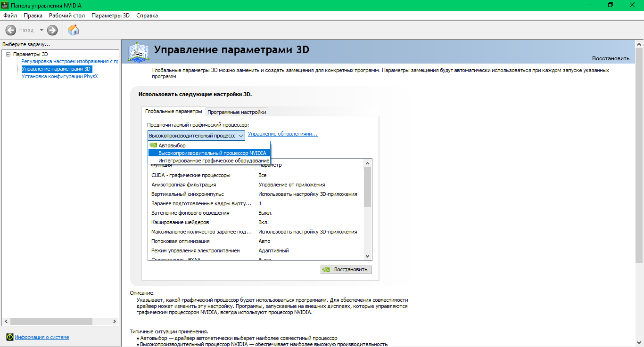Click NVIDIA icon next to Автовыбор
The width and height of the screenshot is (644, 347).
(x=153, y=145)
